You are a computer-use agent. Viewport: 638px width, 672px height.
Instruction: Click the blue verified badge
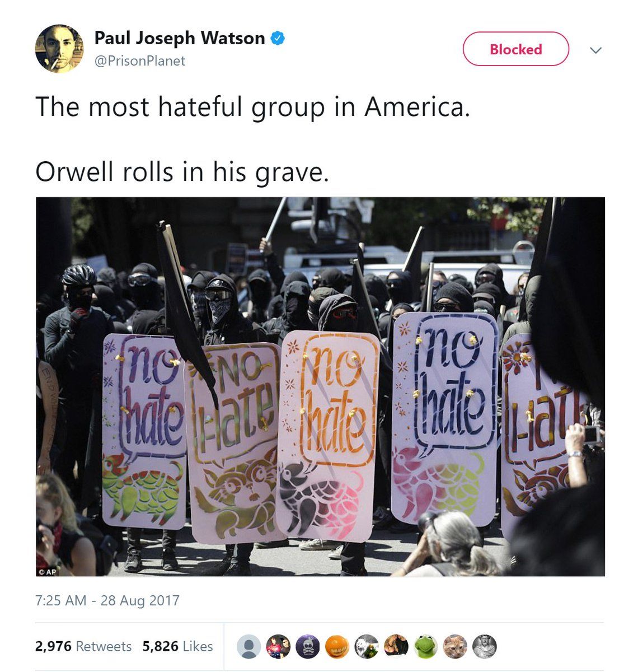point(278,38)
